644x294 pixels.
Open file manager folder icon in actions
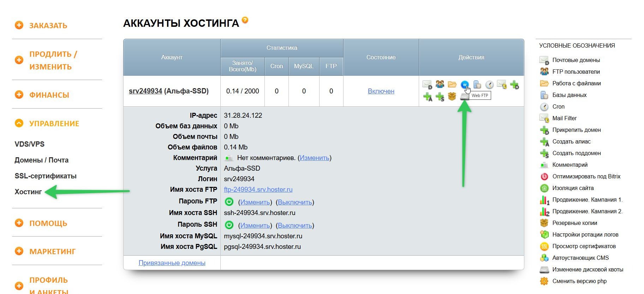click(x=452, y=84)
